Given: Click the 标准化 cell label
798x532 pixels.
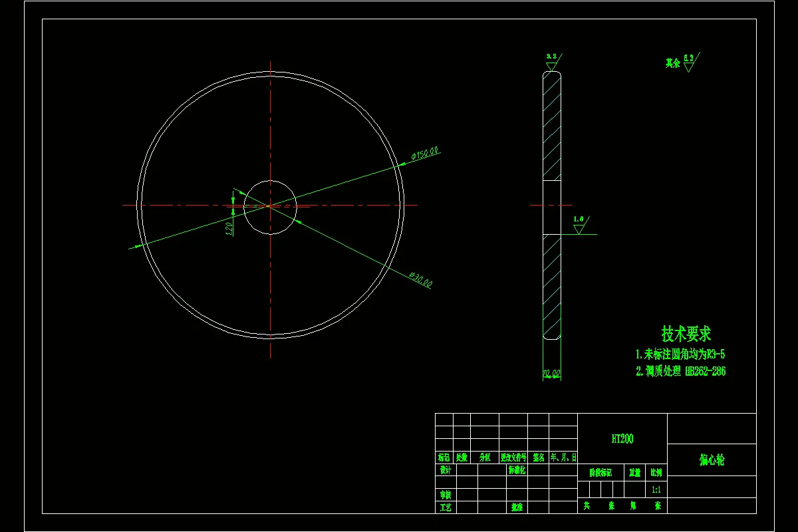Looking at the screenshot, I should (x=517, y=469).
